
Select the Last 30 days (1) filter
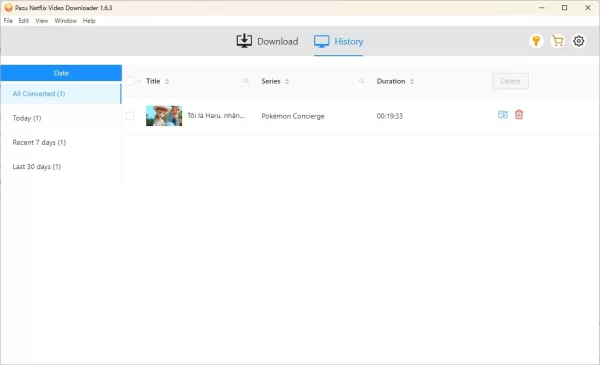[61, 166]
